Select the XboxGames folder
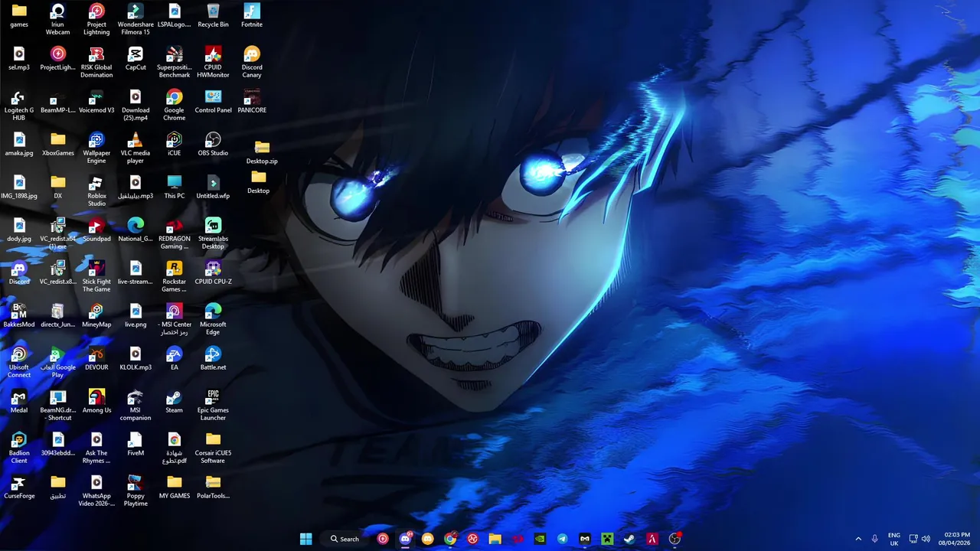 point(57,145)
